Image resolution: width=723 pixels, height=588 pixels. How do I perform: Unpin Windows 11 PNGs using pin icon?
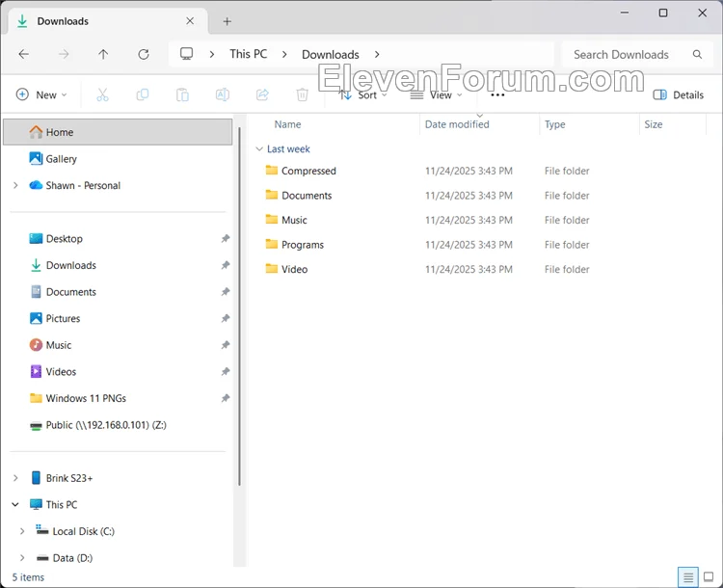tap(225, 398)
